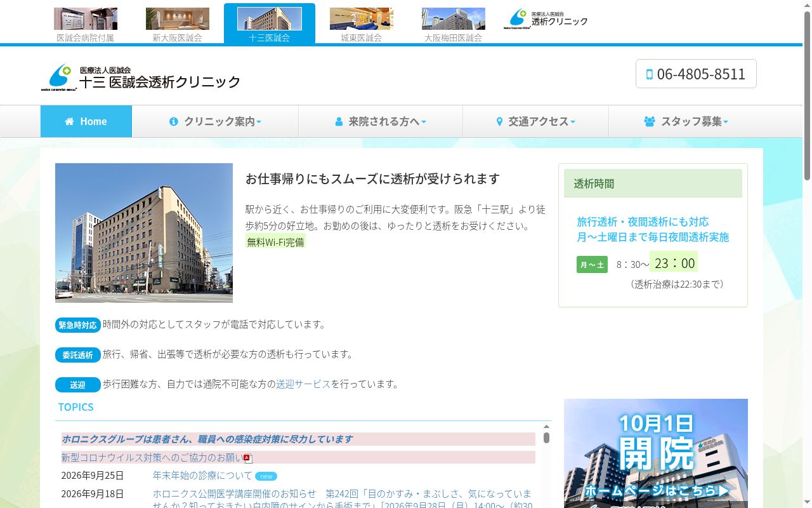Expand the スタッフ募集 dropdown caret
This screenshot has width=812, height=508.
point(726,122)
